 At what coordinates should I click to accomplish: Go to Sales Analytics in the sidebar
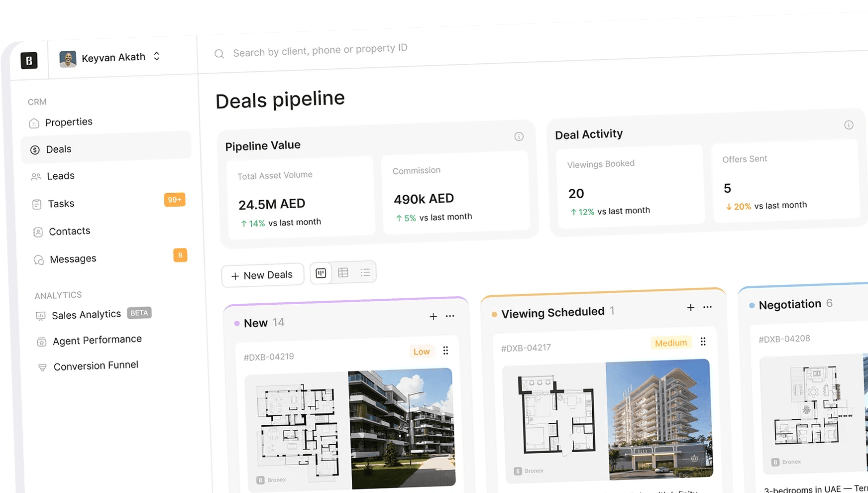[x=87, y=314]
